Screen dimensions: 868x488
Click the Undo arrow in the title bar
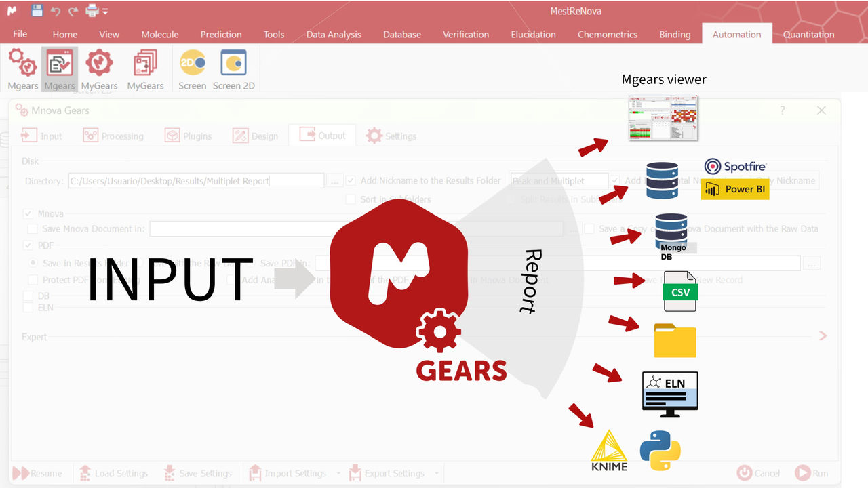pos(56,11)
